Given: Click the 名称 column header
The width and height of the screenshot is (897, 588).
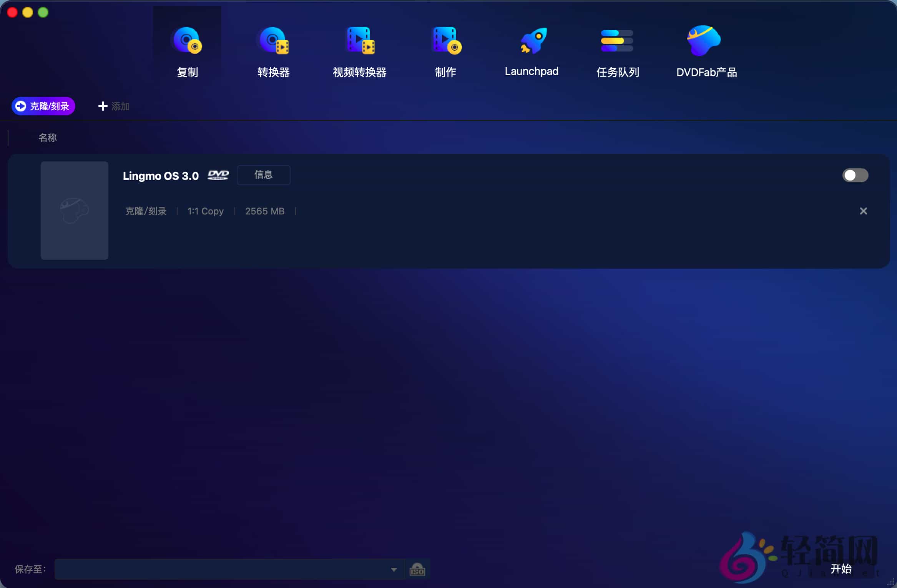Looking at the screenshot, I should coord(48,138).
